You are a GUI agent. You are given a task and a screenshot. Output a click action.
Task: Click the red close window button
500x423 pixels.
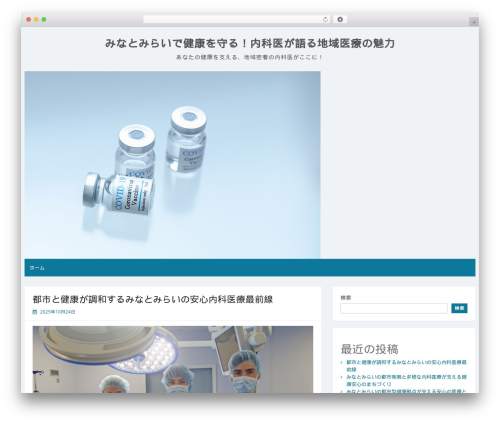pos(29,20)
